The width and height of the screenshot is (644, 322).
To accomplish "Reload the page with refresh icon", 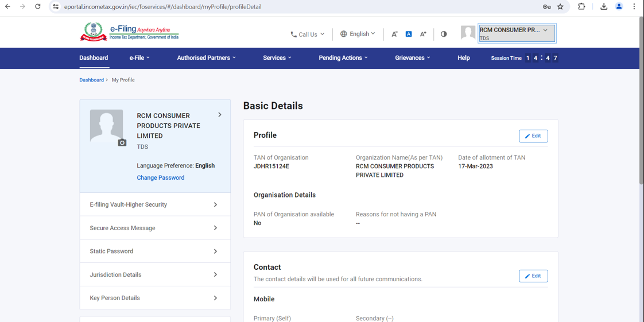I will [38, 6].
